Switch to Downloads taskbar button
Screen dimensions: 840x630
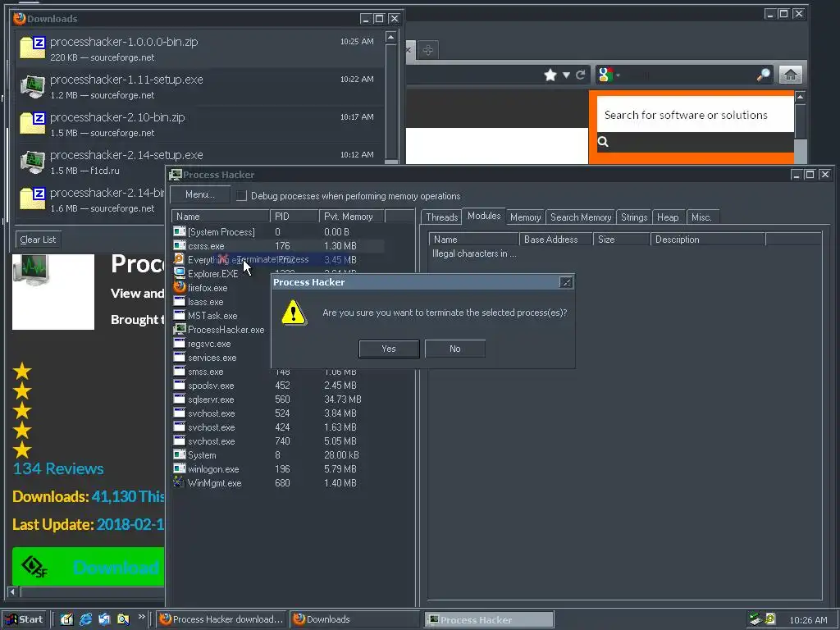pos(354,619)
